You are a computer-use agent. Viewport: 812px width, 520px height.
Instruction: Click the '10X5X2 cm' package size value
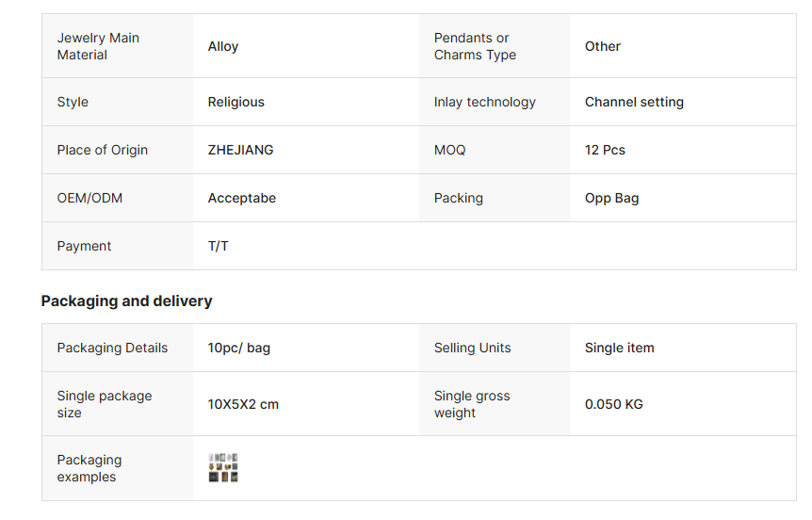243,404
